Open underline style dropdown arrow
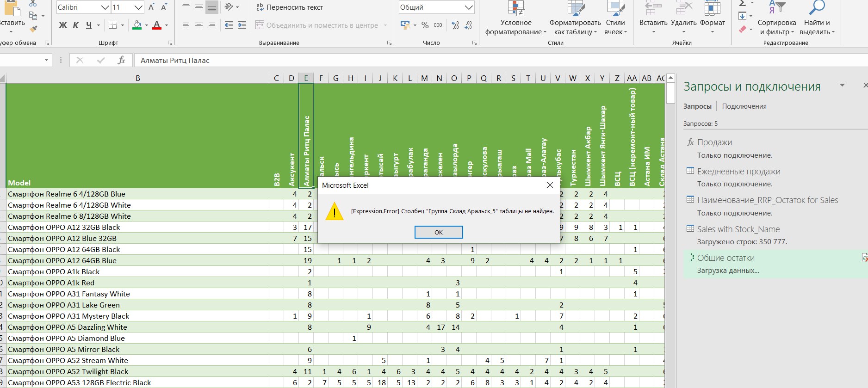This screenshot has width=868, height=388. tap(99, 25)
